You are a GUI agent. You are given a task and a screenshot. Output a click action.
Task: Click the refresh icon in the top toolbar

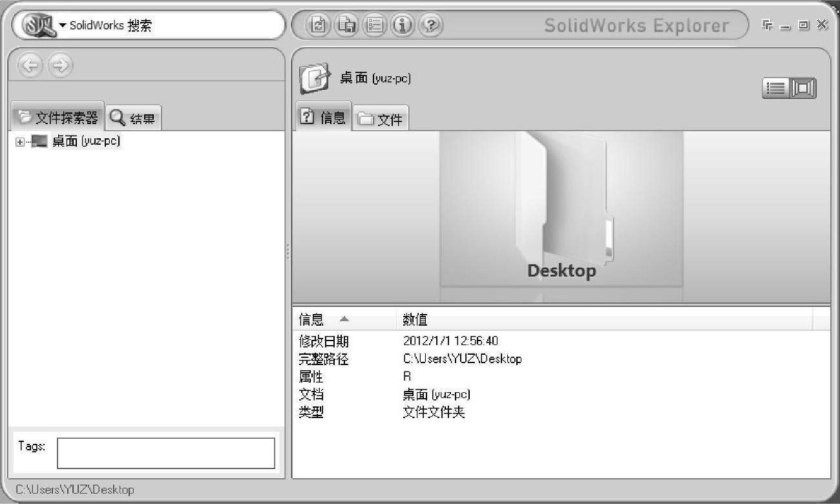[x=318, y=25]
